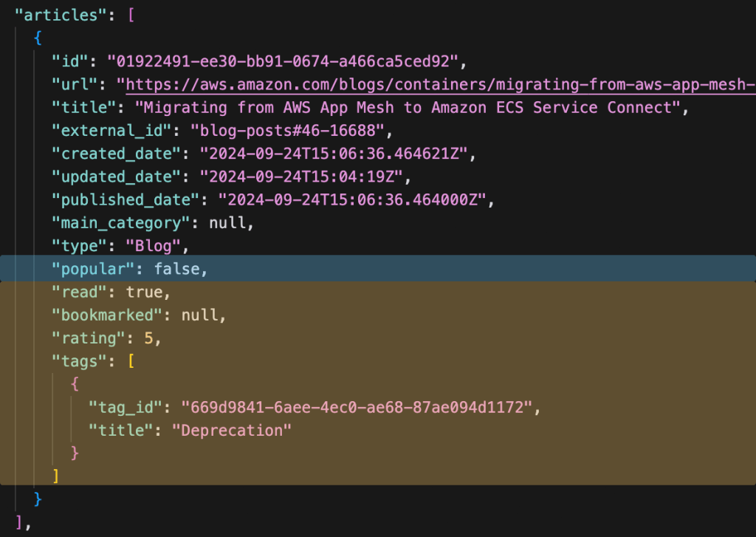756x537 pixels.
Task: Select the "Deprecation" tag title value
Action: tap(232, 430)
